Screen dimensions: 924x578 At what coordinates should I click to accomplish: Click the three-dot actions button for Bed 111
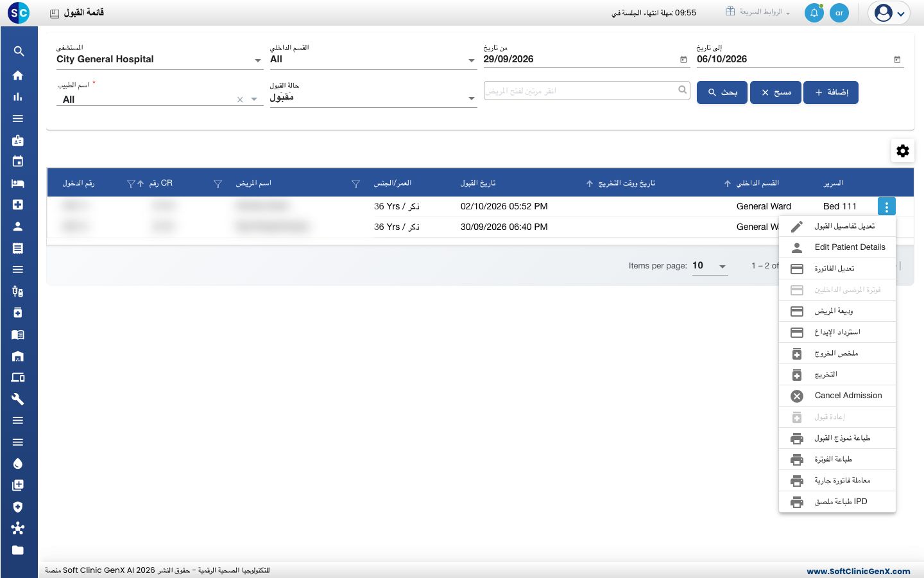886,207
